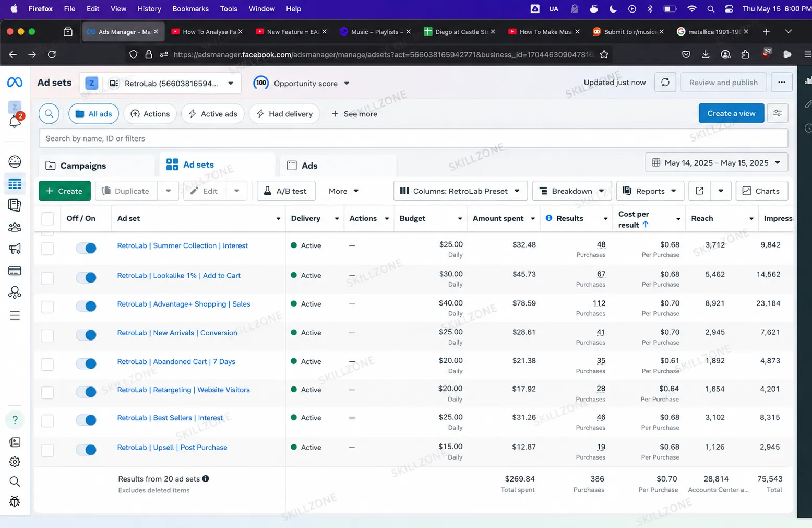Click the export icon next to Reports
The width and height of the screenshot is (812, 528).
coord(699,191)
